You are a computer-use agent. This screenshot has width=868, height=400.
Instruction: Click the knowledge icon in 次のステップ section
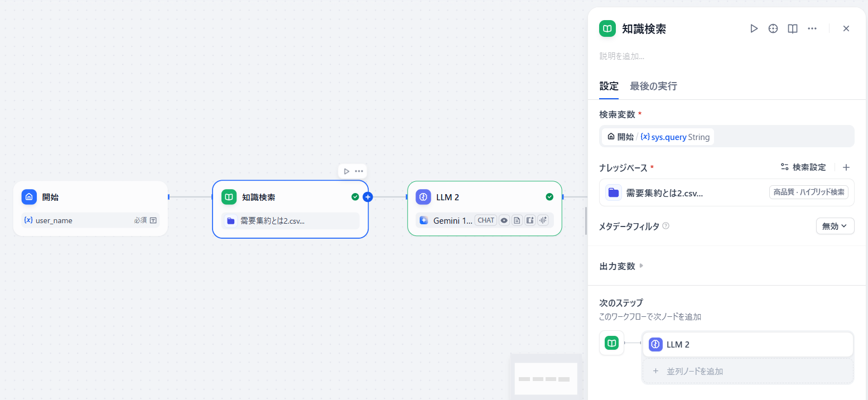pos(612,343)
